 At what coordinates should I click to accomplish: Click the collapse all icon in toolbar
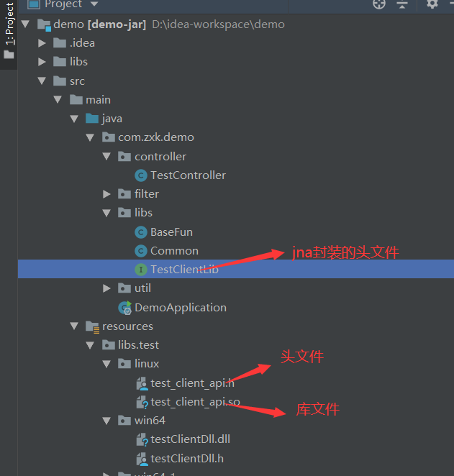(402, 4)
